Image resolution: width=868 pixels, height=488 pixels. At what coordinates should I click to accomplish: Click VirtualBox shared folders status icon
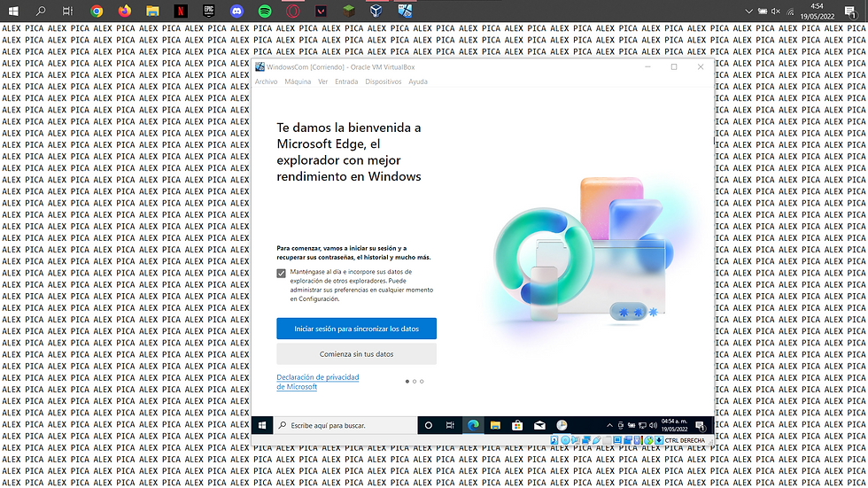[x=608, y=440]
